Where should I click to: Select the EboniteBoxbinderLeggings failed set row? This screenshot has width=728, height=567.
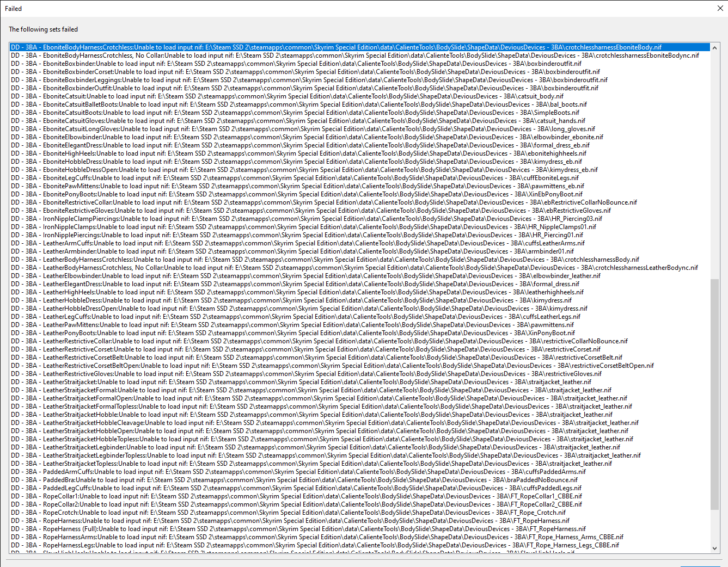(360, 80)
